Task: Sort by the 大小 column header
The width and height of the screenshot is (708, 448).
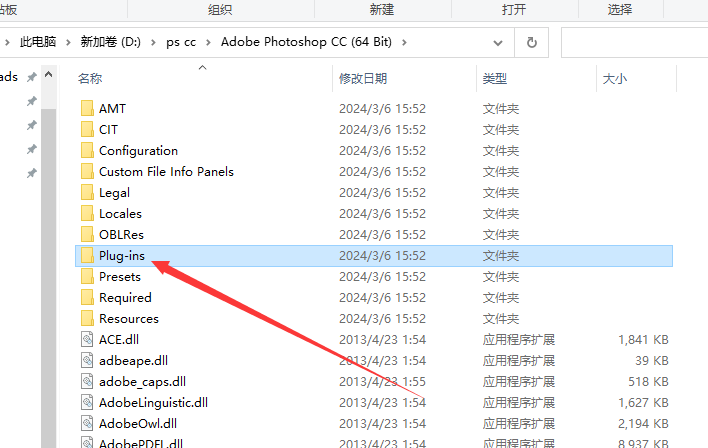Action: point(615,79)
